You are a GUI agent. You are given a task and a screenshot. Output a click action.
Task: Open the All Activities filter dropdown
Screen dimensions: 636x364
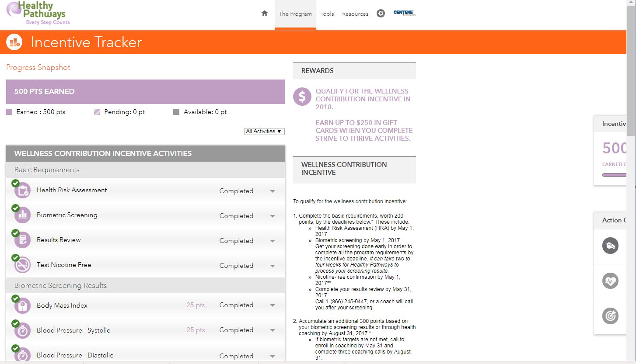[x=264, y=131]
